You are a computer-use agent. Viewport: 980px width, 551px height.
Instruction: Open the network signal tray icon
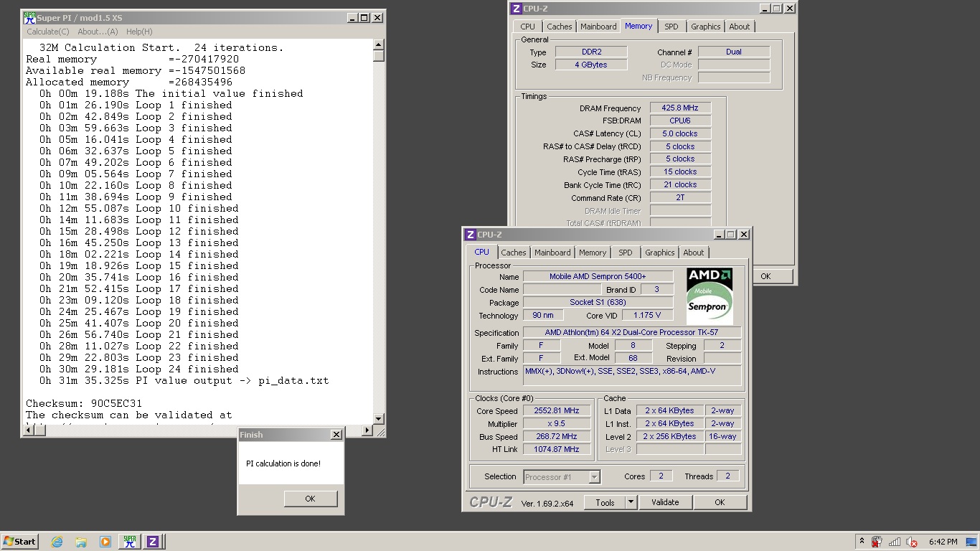[895, 542]
